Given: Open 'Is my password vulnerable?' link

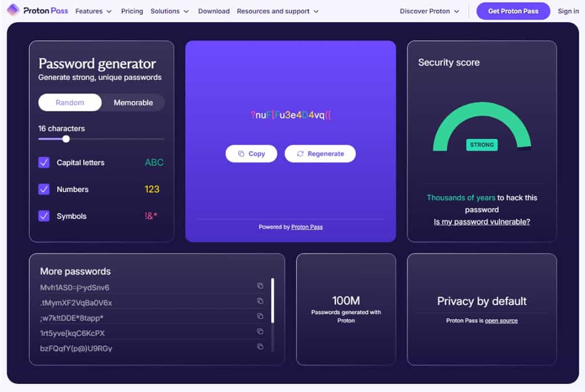Looking at the screenshot, I should [482, 222].
